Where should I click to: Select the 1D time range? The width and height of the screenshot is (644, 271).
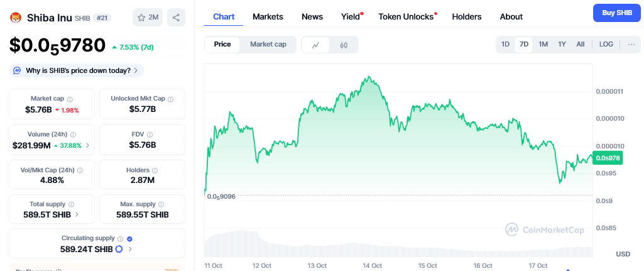tap(505, 44)
